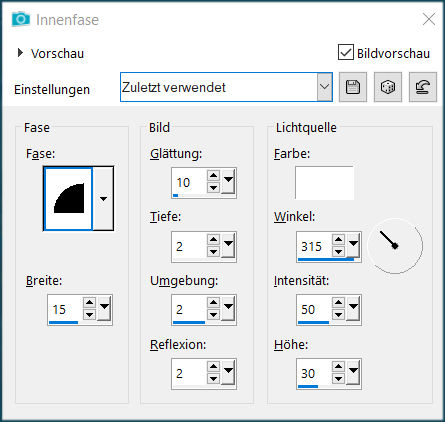Image resolution: width=445 pixels, height=422 pixels.
Task: Click the randomize parameters dice icon
Action: pos(388,87)
